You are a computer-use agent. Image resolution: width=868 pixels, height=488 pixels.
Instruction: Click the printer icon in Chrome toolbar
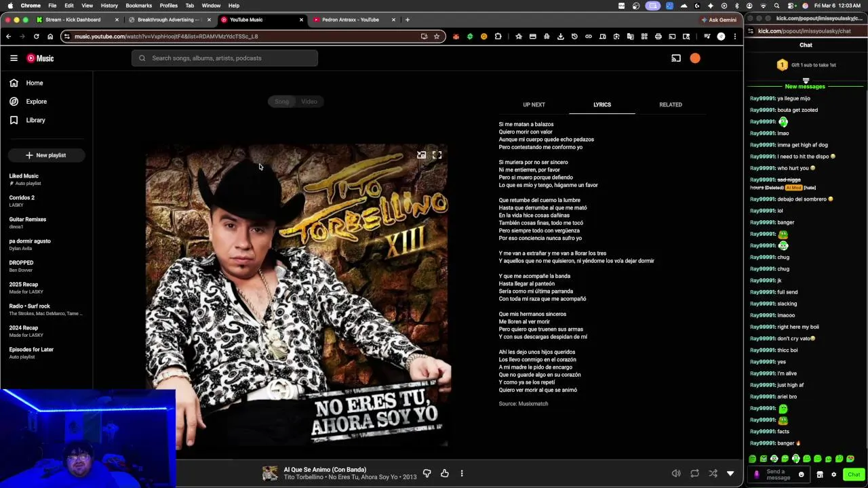click(x=658, y=37)
